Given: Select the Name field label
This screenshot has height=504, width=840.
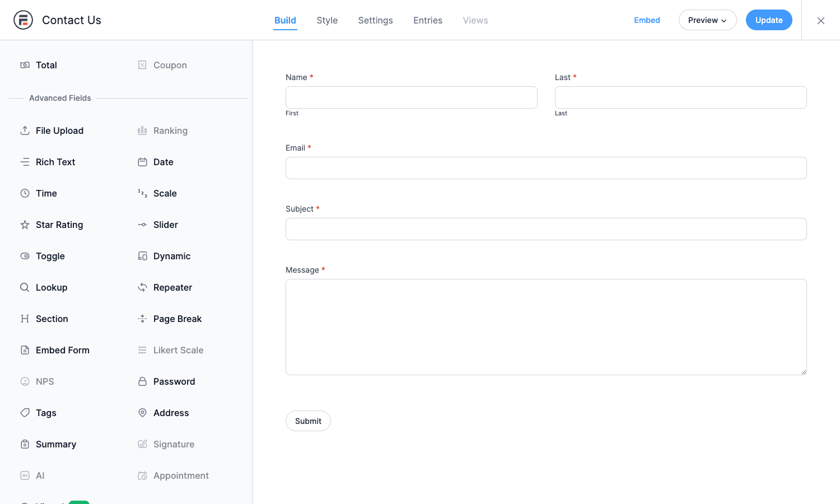Looking at the screenshot, I should [x=296, y=77].
